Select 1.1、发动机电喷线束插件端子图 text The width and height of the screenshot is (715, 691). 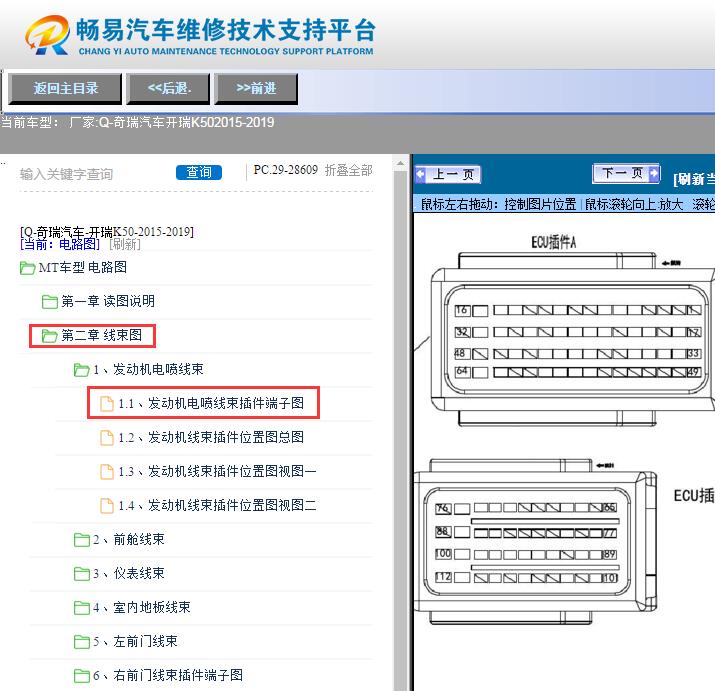click(211, 403)
